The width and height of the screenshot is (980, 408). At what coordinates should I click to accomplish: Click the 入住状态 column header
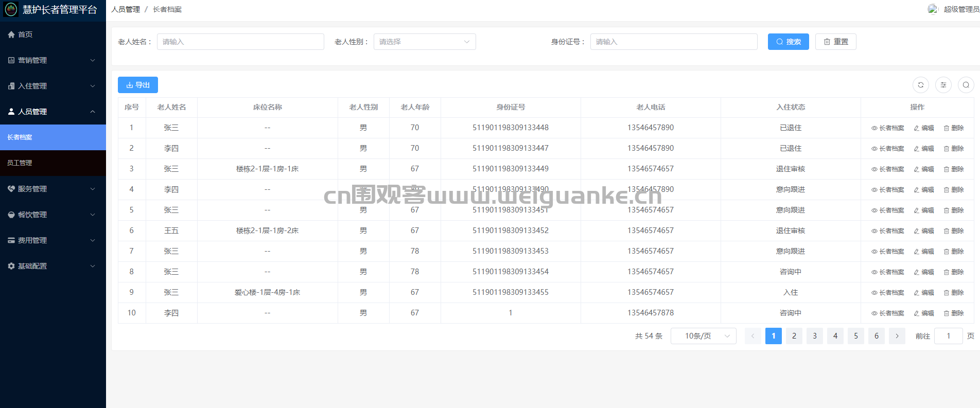(x=791, y=107)
